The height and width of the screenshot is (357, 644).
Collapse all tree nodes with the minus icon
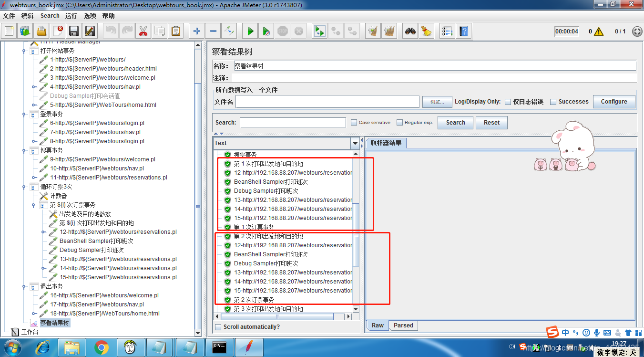213,31
